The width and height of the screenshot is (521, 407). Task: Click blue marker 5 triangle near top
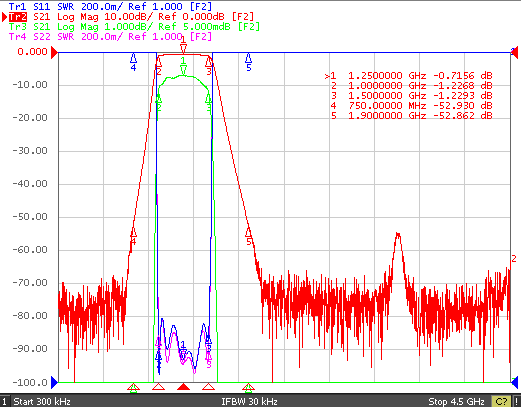coord(248,58)
